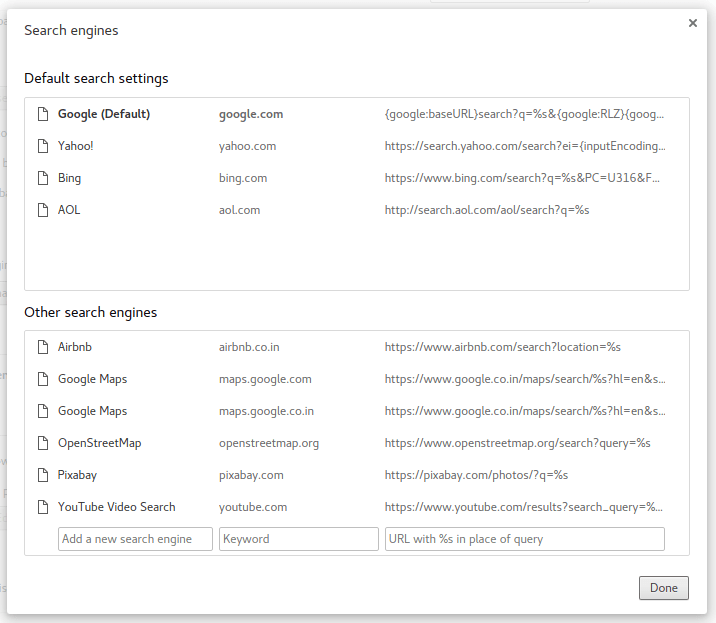Screen dimensions: 716x623
Task: Focus the 'Add a new search engine' field
Action: tap(135, 539)
